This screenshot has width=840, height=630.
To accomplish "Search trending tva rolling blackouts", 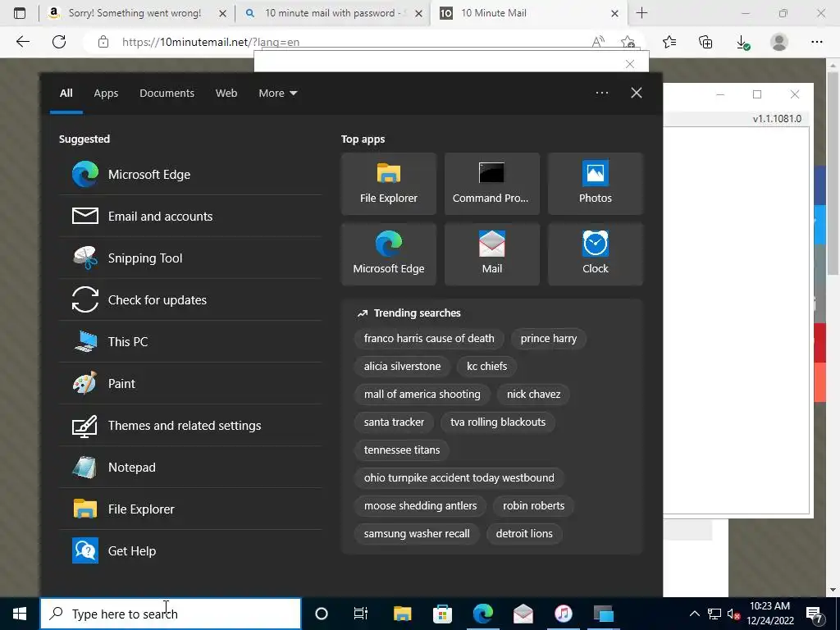I will 498,422.
